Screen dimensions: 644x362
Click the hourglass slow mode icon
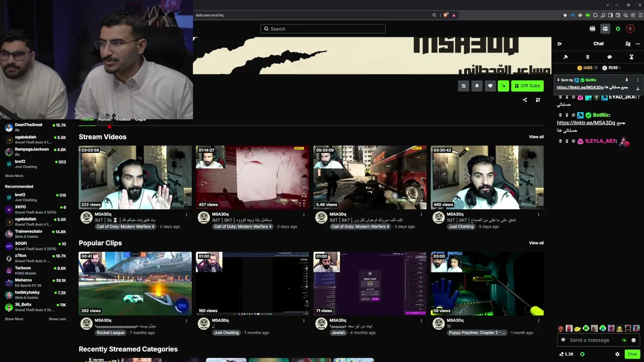[x=631, y=57]
